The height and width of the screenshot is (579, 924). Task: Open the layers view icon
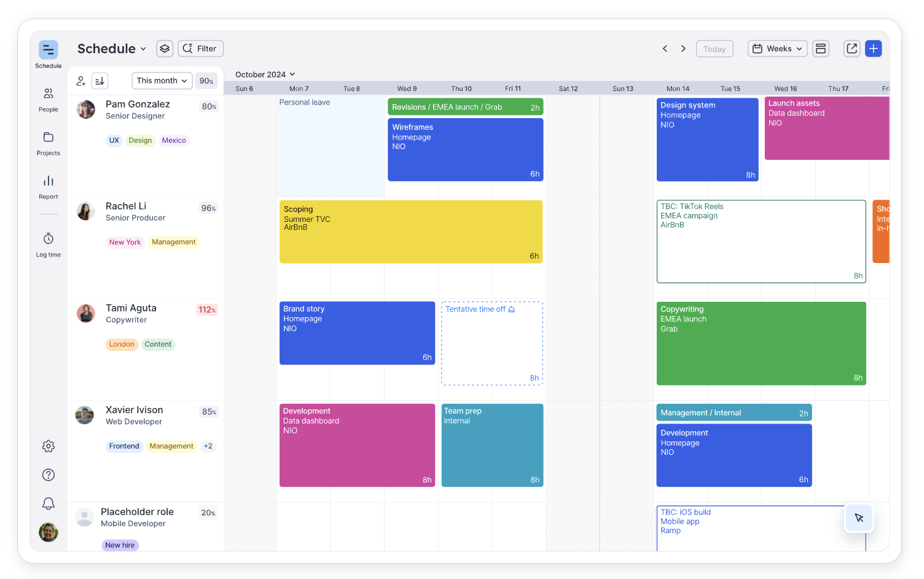click(x=165, y=49)
